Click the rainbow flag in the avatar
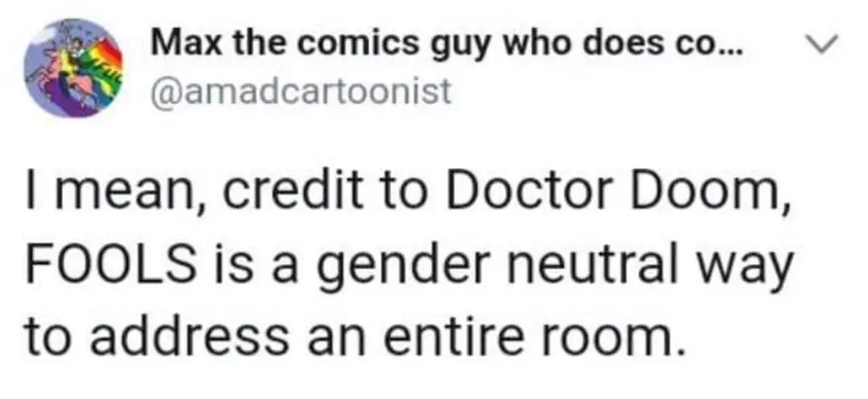The height and width of the screenshot is (399, 868). tap(102, 67)
